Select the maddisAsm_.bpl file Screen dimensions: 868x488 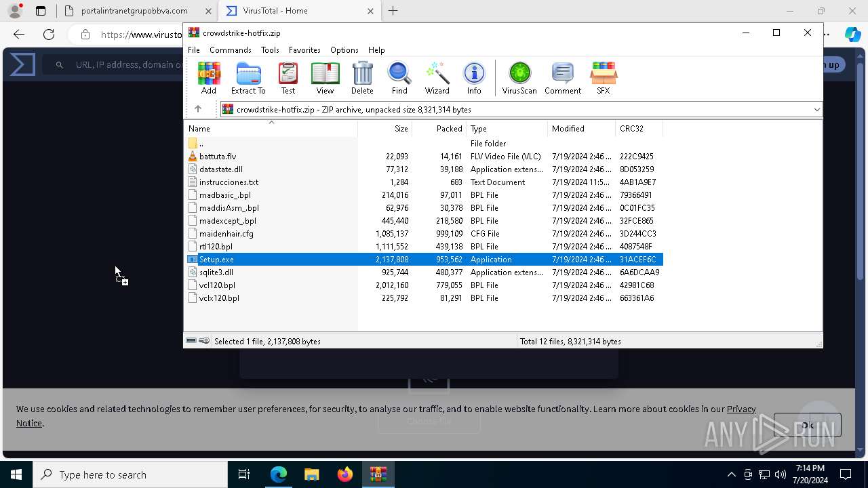click(425, 208)
